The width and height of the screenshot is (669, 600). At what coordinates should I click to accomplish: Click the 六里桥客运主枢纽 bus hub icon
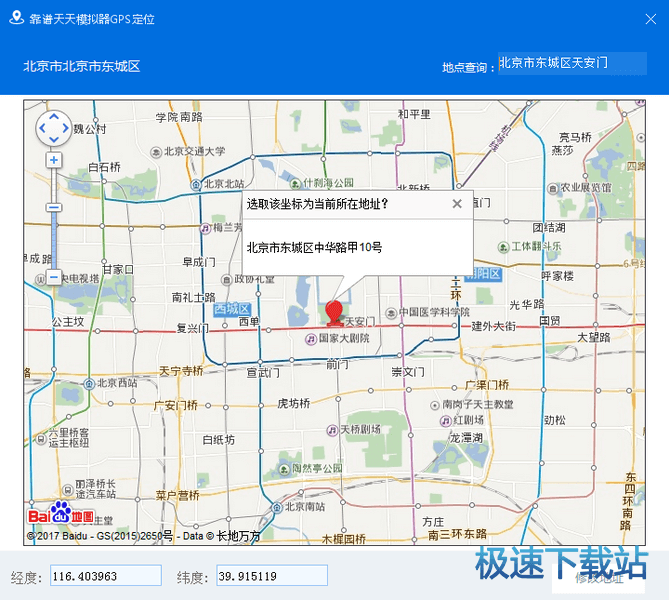click(x=41, y=438)
